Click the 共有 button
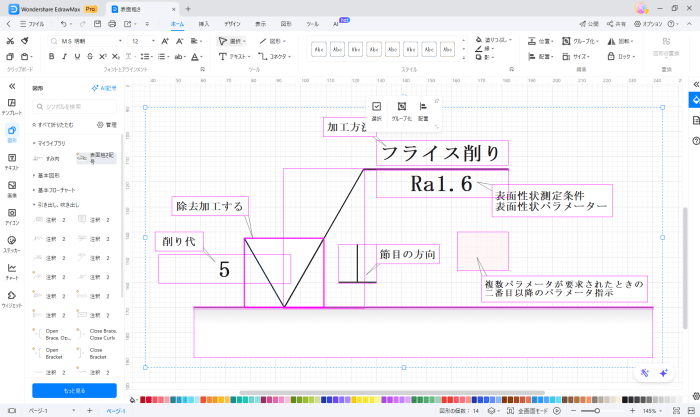This screenshot has height=417, width=700. coord(616,24)
